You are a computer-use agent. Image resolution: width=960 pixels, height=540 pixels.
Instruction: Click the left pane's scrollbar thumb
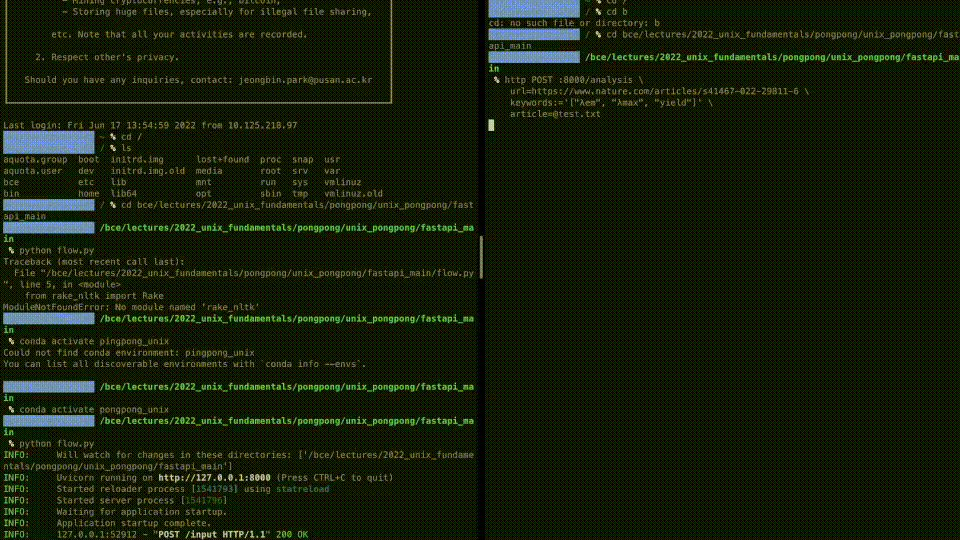click(481, 257)
